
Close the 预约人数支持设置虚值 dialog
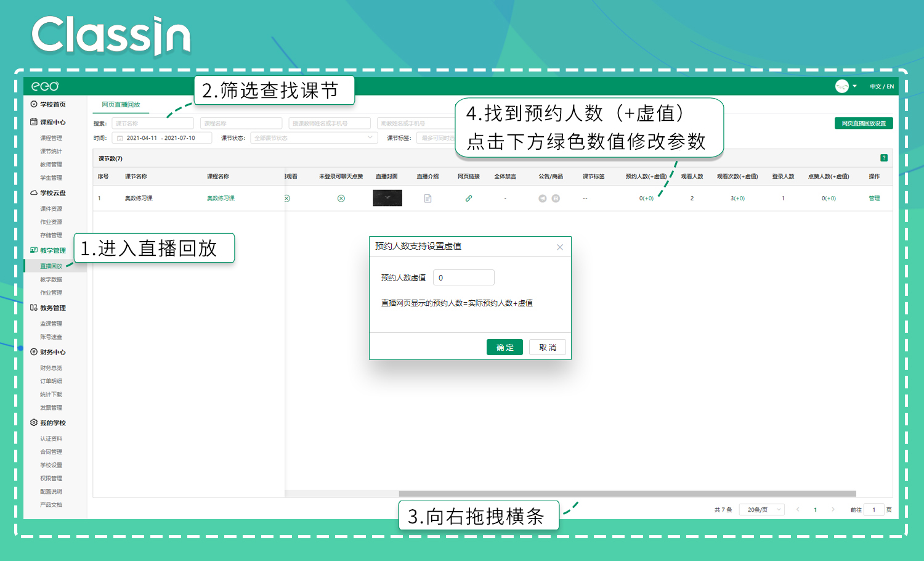(x=560, y=247)
